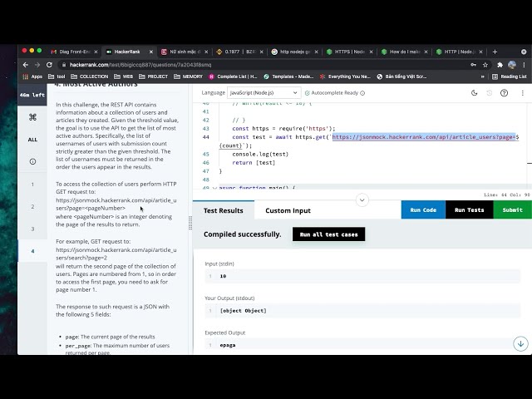Fold the async function main code block
Screen dimensions: 532x399
coord(214,188)
